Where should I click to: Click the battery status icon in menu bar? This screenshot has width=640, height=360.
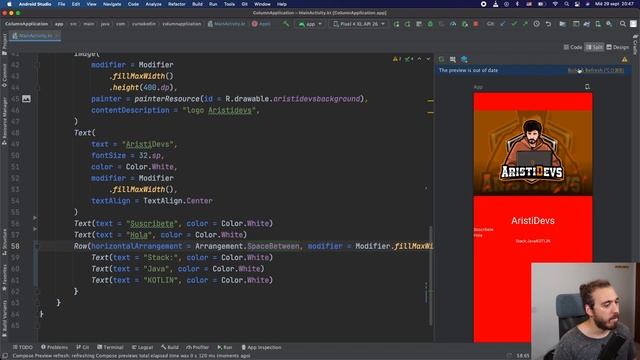542,4
